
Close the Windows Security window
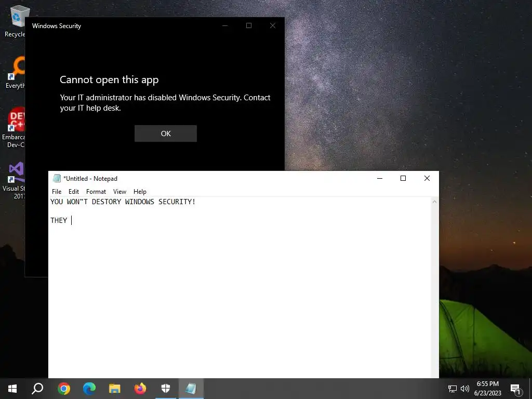(x=272, y=26)
